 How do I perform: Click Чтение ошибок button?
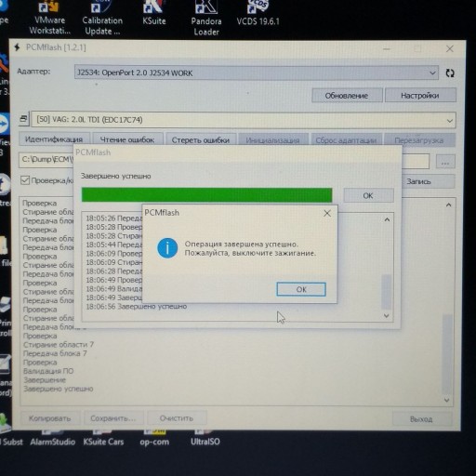pyautogui.click(x=127, y=139)
